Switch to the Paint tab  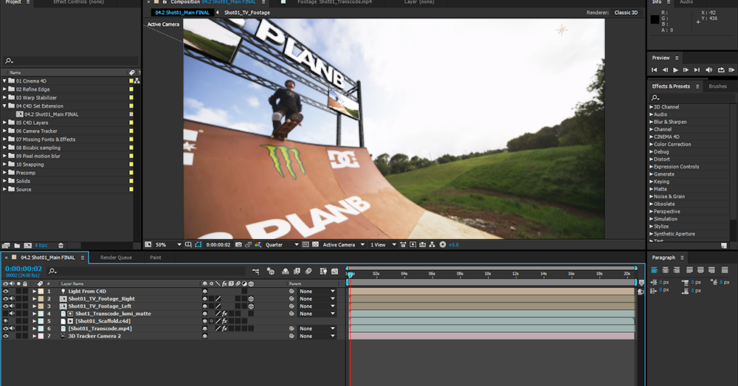(x=155, y=257)
